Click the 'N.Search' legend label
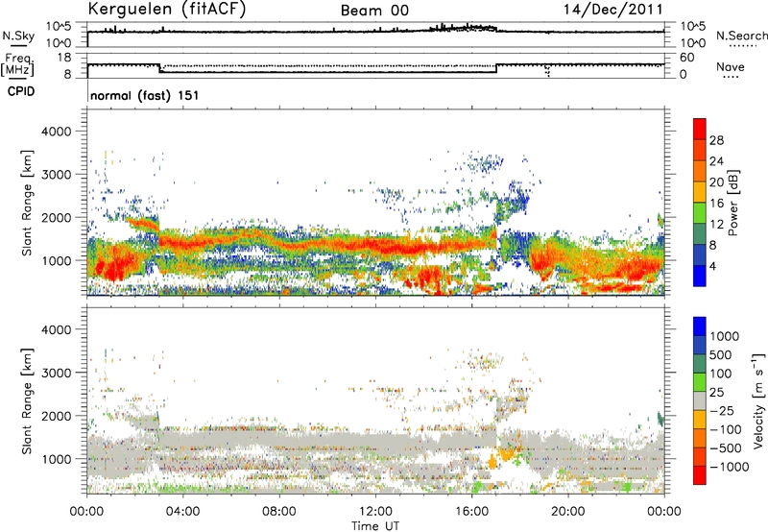 tap(741, 36)
